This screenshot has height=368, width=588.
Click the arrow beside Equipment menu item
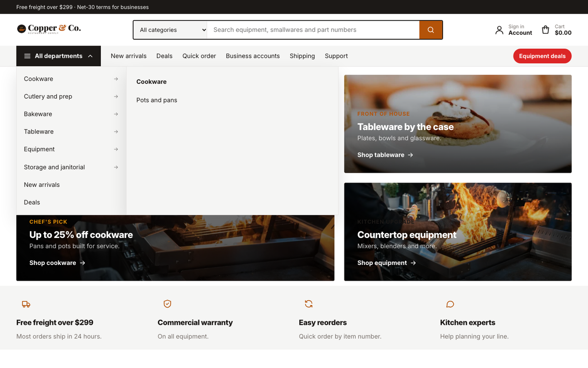click(116, 149)
